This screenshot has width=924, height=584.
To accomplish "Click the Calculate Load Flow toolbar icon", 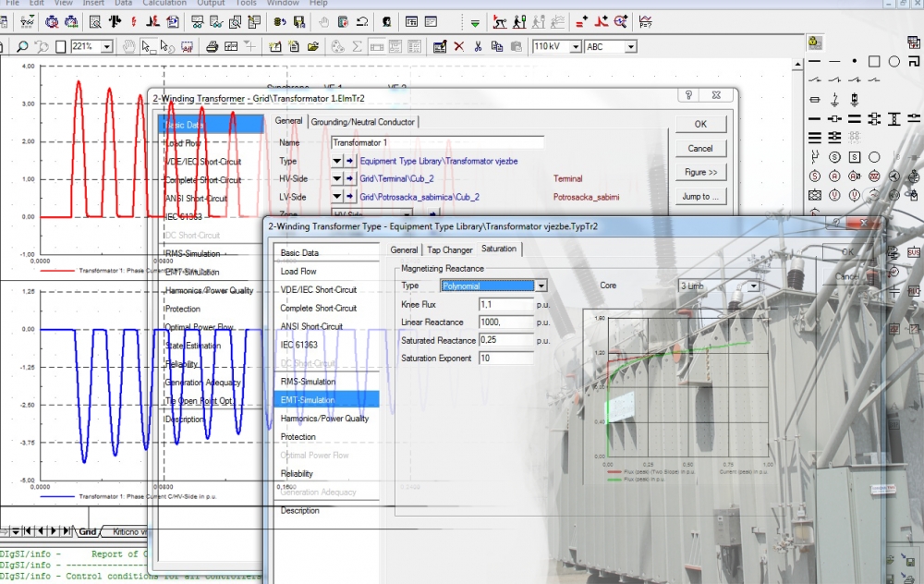I will tap(115, 22).
